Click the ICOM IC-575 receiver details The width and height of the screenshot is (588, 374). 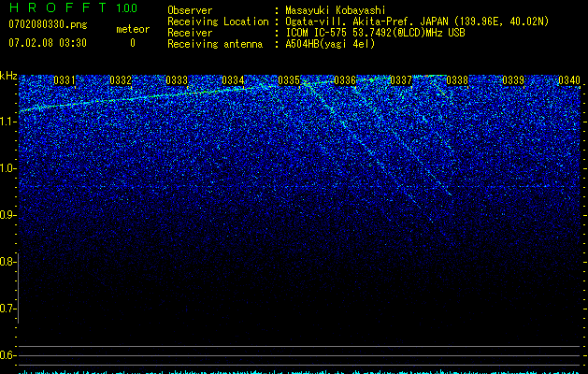coord(375,33)
